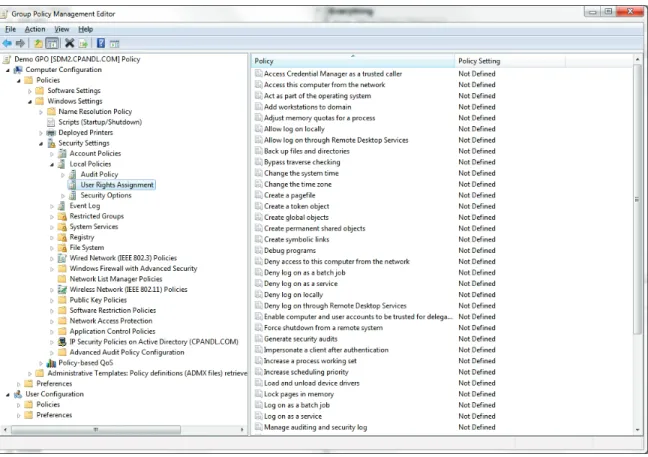648x457 pixels.
Task: Open the File menu
Action: [10, 29]
